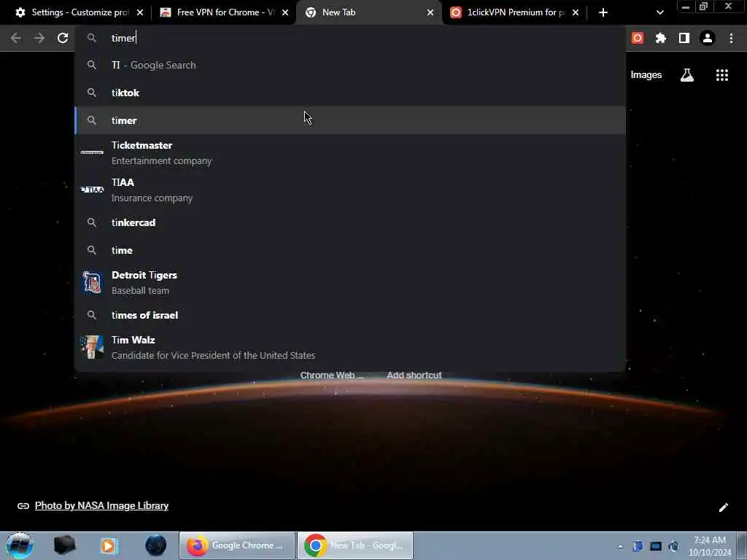Open the Windows Start orb
Screen dimensions: 747x560
click(19, 545)
